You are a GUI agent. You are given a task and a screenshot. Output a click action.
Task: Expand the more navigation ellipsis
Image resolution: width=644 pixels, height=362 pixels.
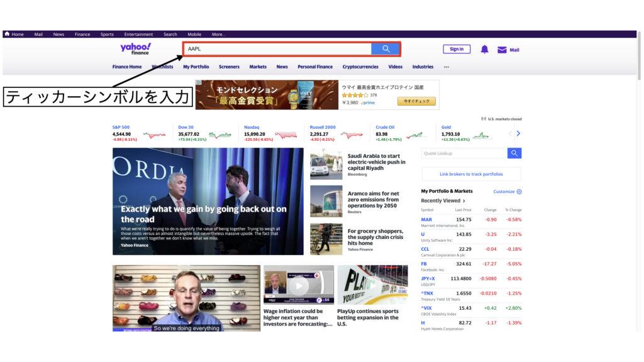pos(447,67)
